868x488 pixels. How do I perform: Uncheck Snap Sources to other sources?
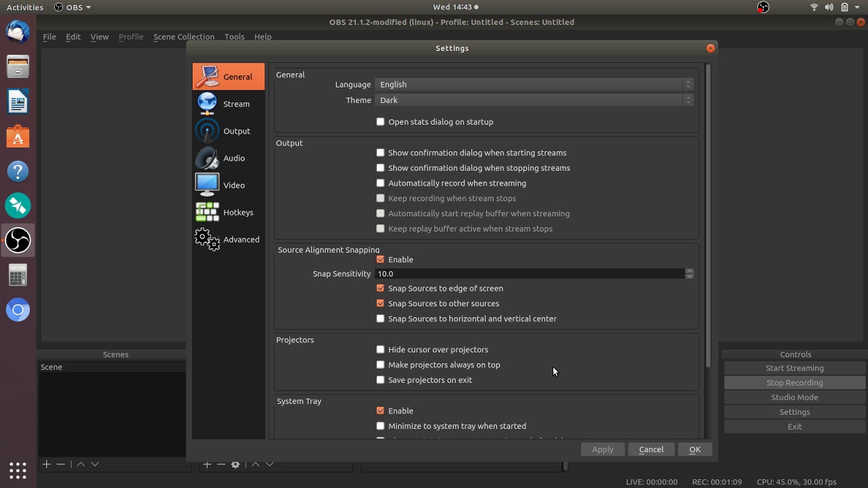click(437, 304)
